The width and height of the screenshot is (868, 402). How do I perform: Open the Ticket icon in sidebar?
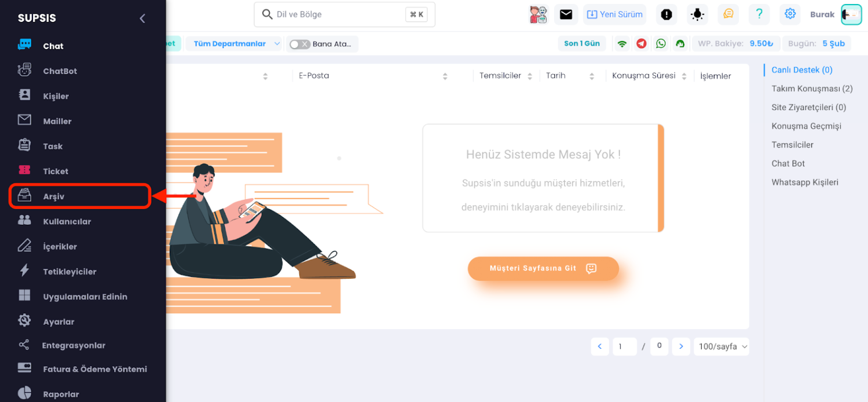[x=24, y=170]
